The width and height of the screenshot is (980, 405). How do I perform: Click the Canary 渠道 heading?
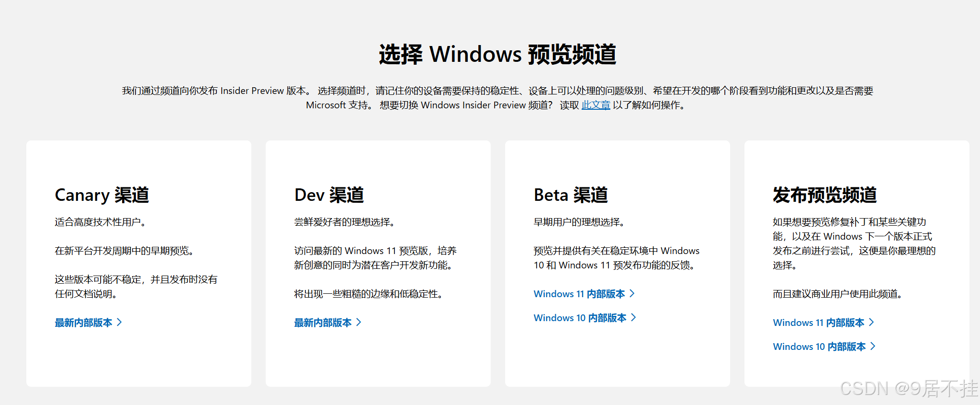(102, 195)
